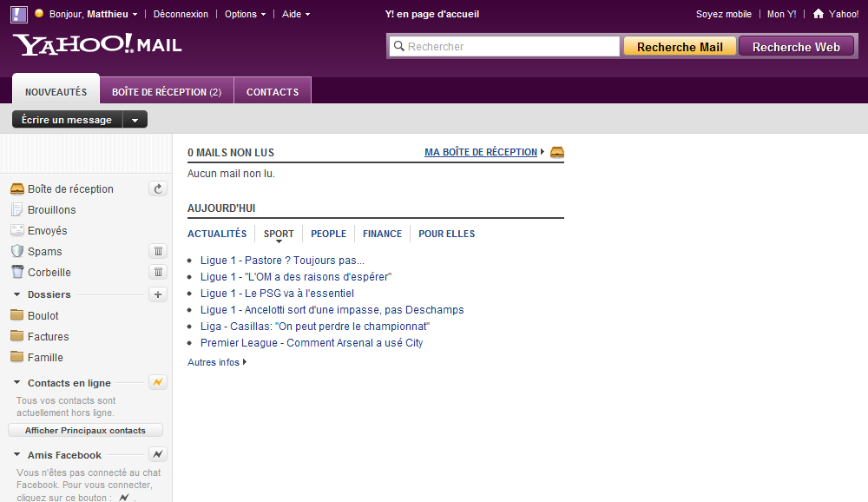868x502 pixels.
Task: Open article "L'OM a des raisons d'espérer"
Action: click(x=296, y=277)
